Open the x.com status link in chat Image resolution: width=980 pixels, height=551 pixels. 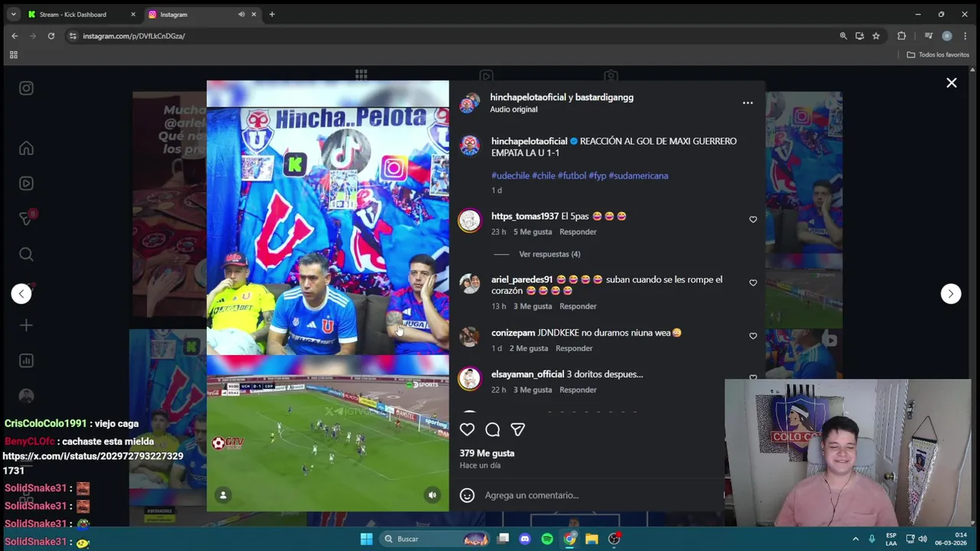(x=93, y=463)
